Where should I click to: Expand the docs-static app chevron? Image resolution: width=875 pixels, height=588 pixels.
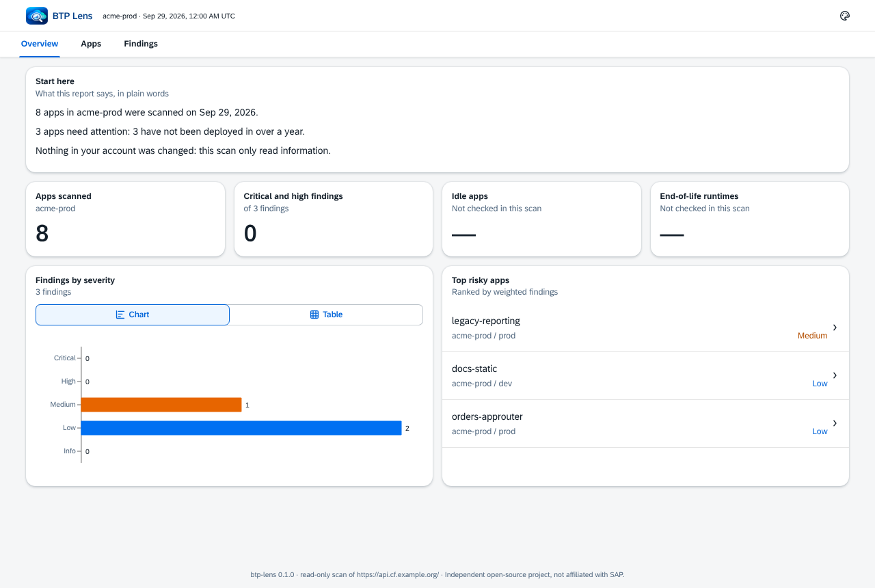click(835, 375)
